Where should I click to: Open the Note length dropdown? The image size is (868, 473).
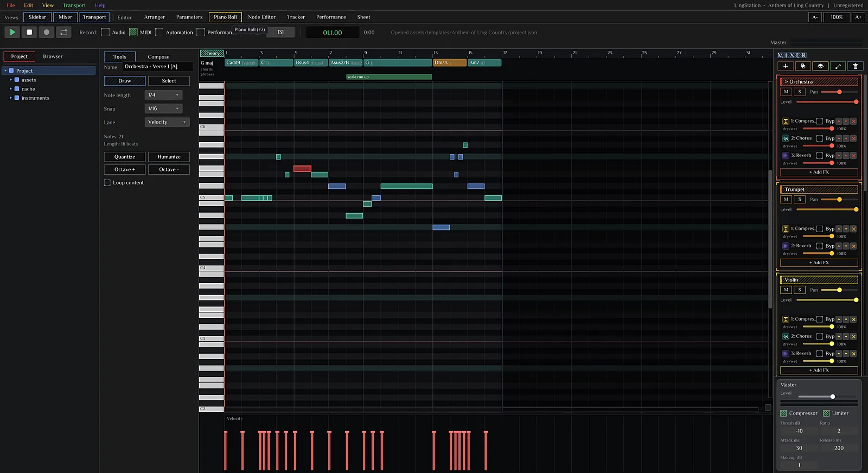coord(163,95)
